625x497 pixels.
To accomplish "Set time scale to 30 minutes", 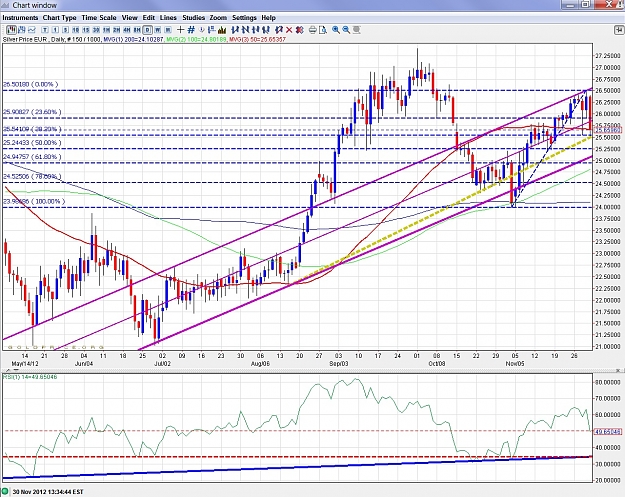I will coord(96,30).
